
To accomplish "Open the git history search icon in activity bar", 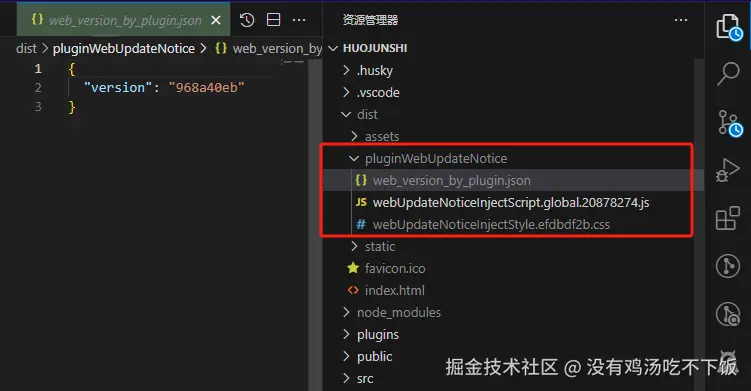I will pos(728,314).
